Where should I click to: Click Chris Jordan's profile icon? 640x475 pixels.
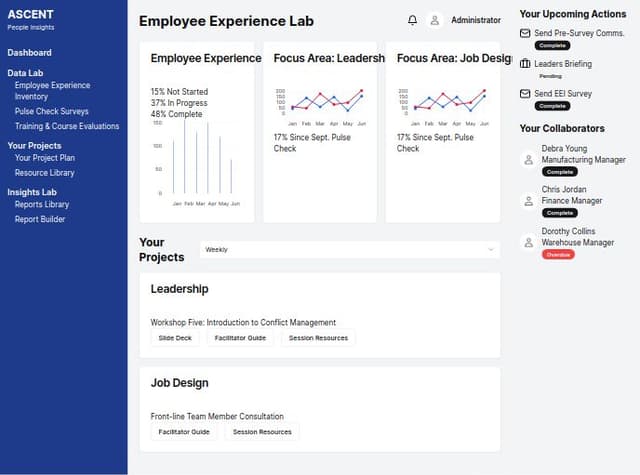pyautogui.click(x=529, y=200)
